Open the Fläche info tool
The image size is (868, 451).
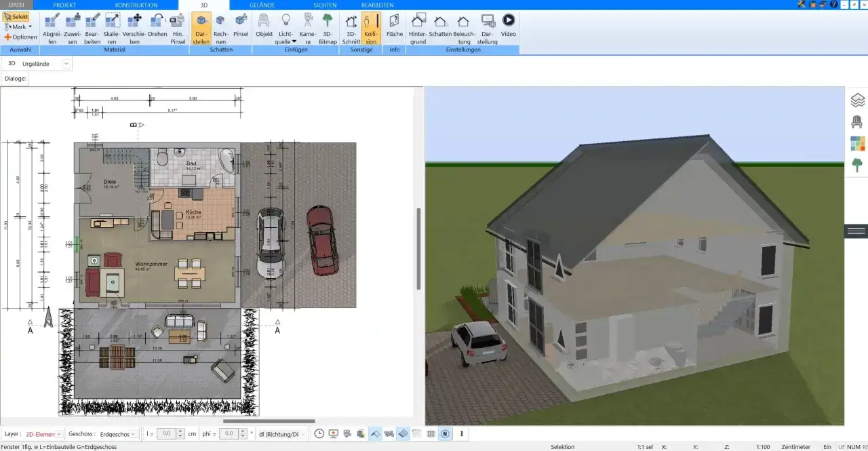pos(395,25)
